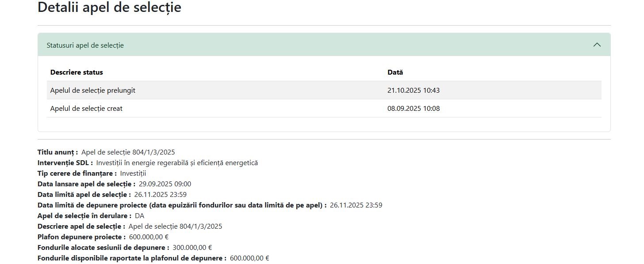Screen dimensions: 644x264
Task: Click the 'Titlu anunț' label
Action: [x=57, y=152]
